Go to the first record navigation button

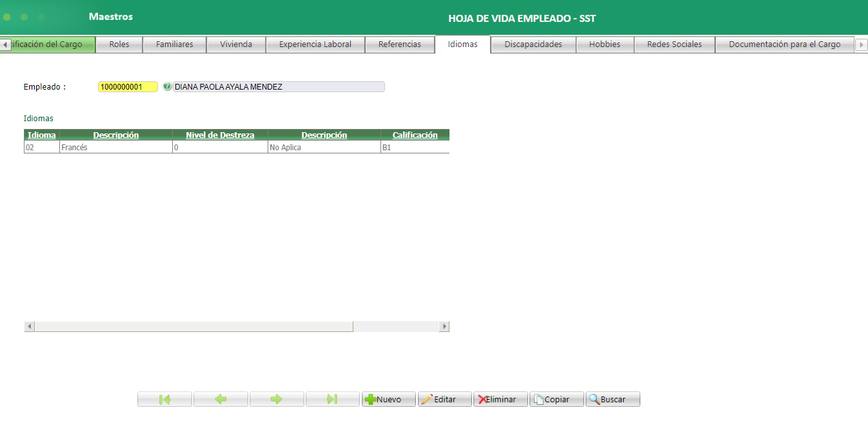[x=164, y=399]
